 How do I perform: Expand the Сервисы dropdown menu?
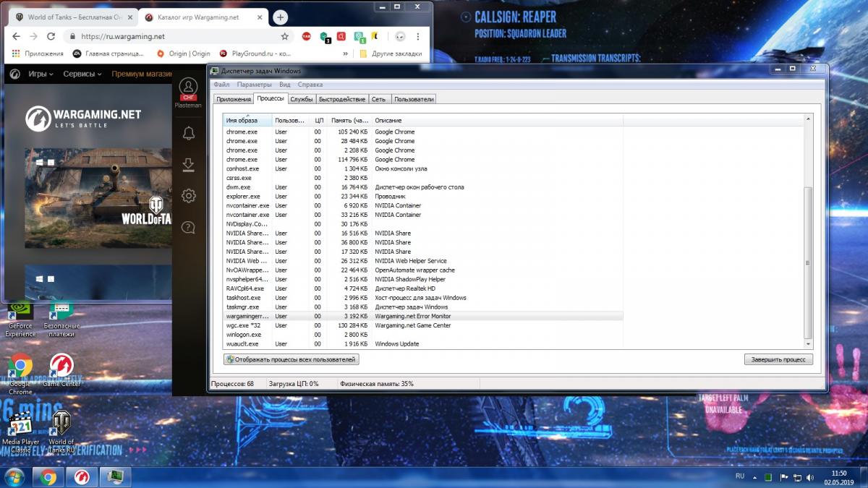point(82,74)
